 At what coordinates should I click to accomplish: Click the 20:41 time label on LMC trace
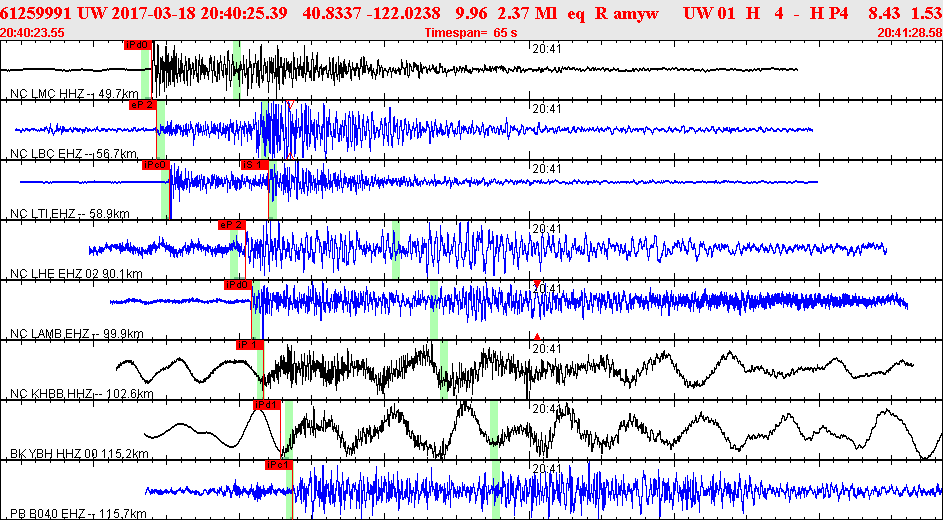tap(547, 49)
